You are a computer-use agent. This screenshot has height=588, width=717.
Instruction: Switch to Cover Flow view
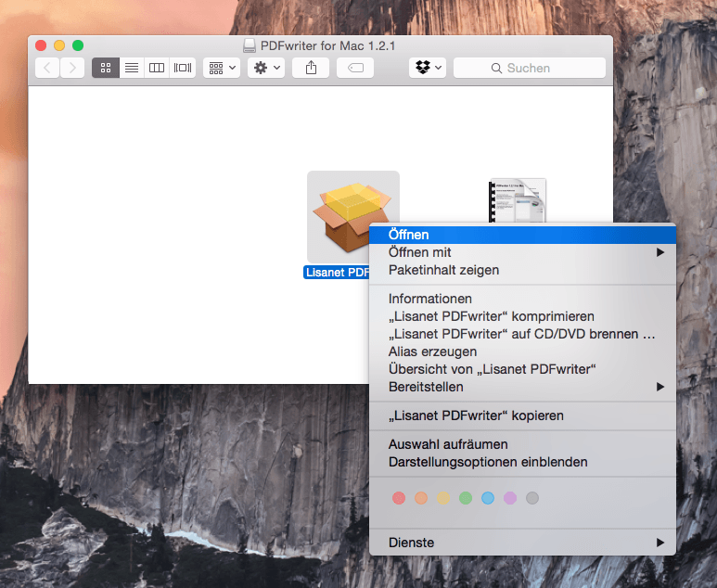(x=183, y=68)
